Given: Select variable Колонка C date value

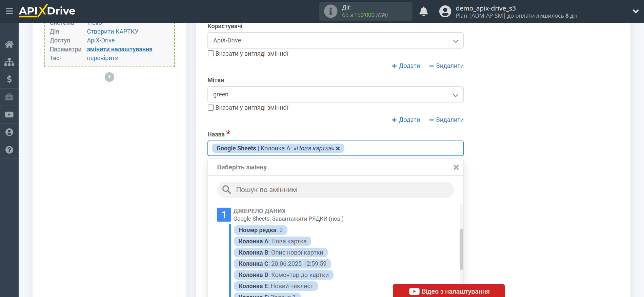Looking at the screenshot, I should pyautogui.click(x=282, y=264).
